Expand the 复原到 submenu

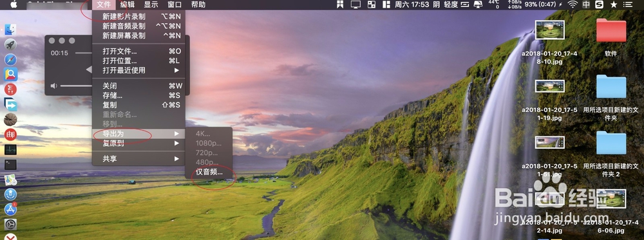(x=138, y=143)
